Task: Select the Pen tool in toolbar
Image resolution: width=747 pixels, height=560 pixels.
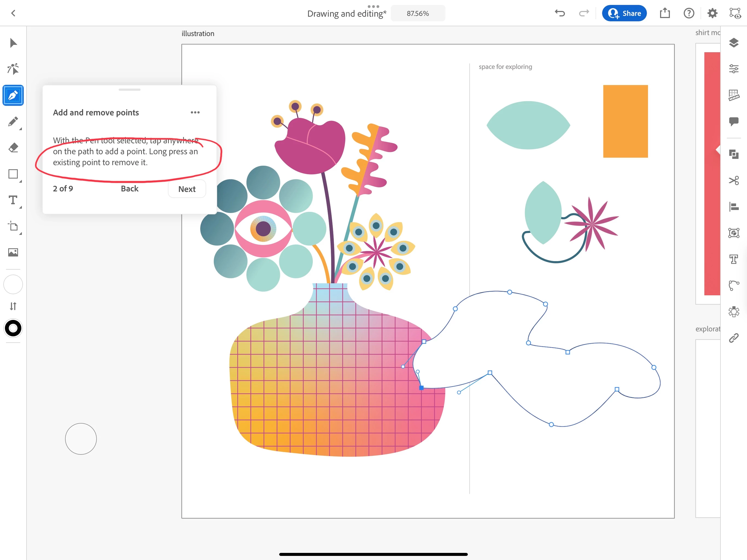Action: (x=13, y=95)
